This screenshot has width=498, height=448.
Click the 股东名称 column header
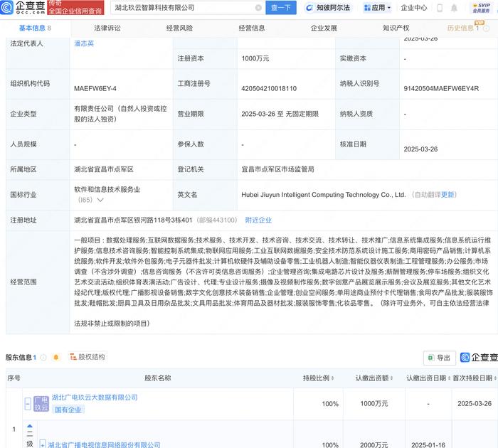158,378
